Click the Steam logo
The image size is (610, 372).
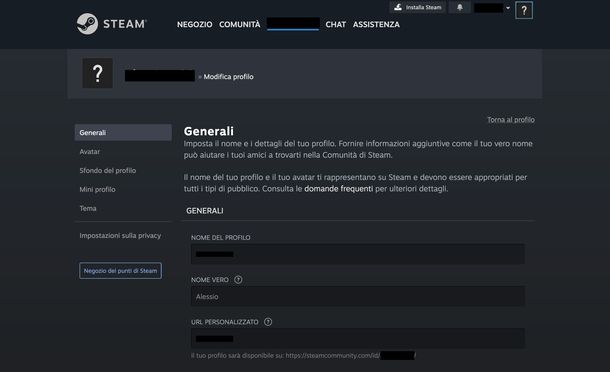click(x=111, y=24)
